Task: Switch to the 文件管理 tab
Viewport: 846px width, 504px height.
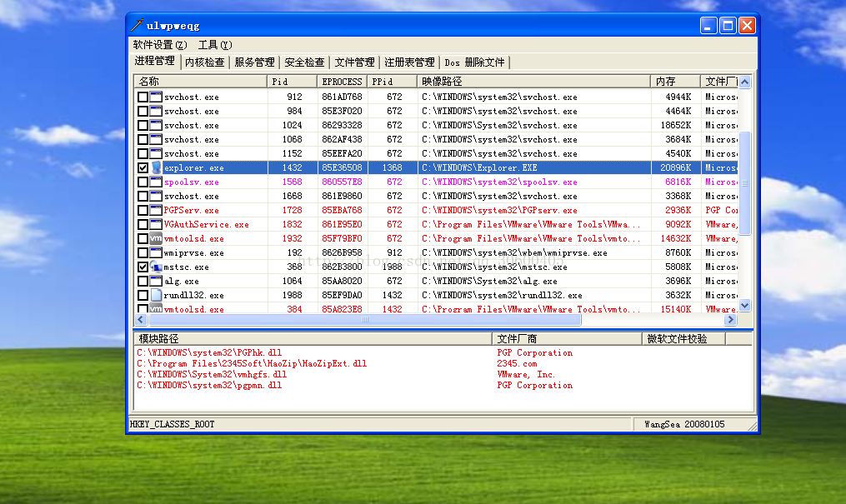Action: (x=354, y=62)
